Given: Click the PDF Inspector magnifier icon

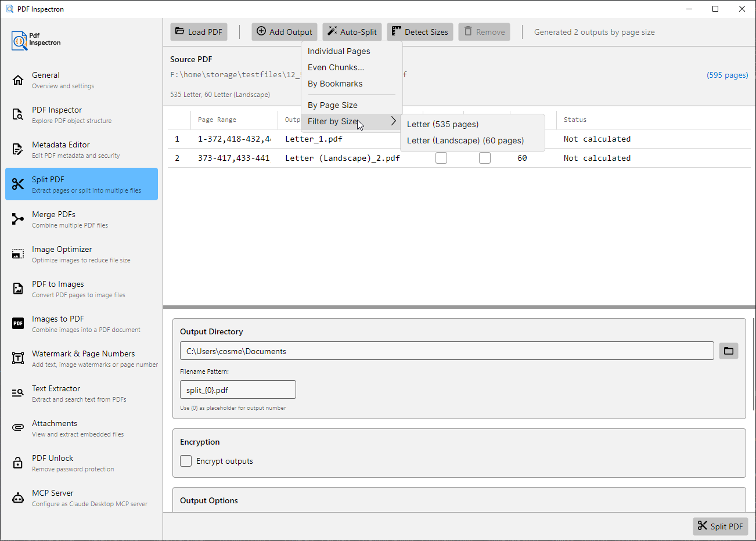Looking at the screenshot, I should coord(18,114).
